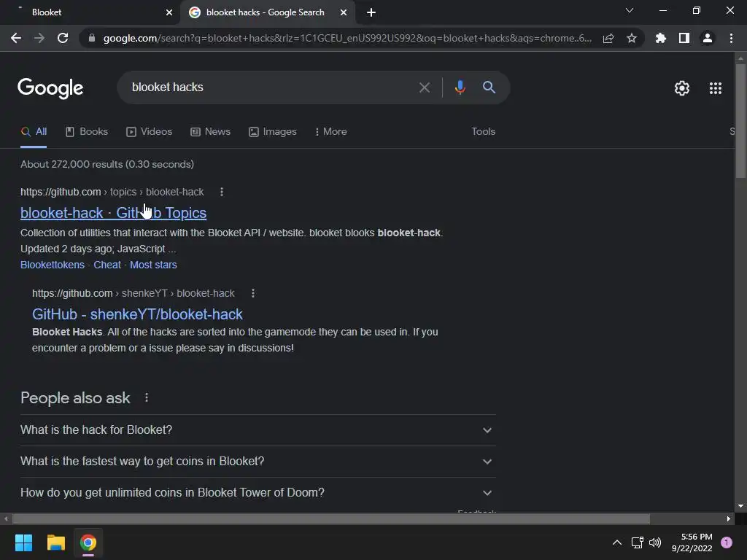Image resolution: width=747 pixels, height=560 pixels.
Task: Select the All results tab
Action: tap(34, 132)
